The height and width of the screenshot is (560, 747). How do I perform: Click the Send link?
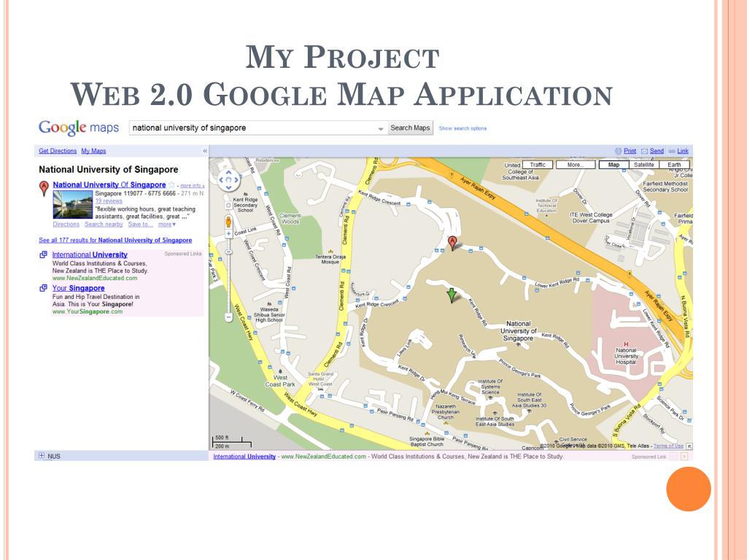[657, 151]
